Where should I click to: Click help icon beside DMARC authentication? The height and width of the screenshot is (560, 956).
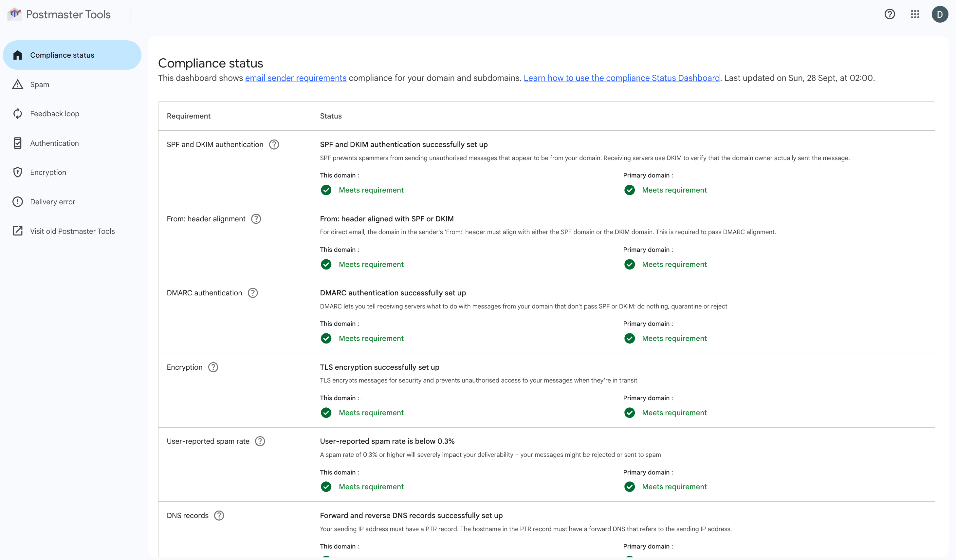253,293
